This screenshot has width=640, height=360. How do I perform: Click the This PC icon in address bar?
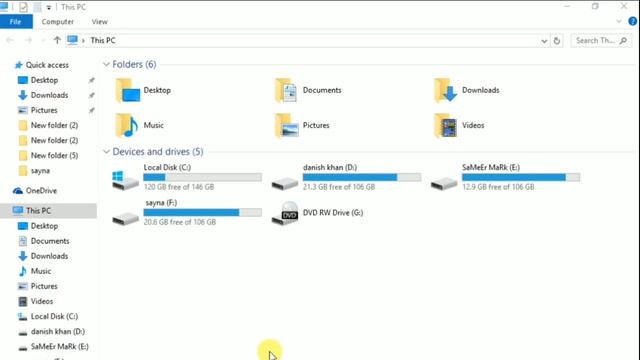click(72, 40)
